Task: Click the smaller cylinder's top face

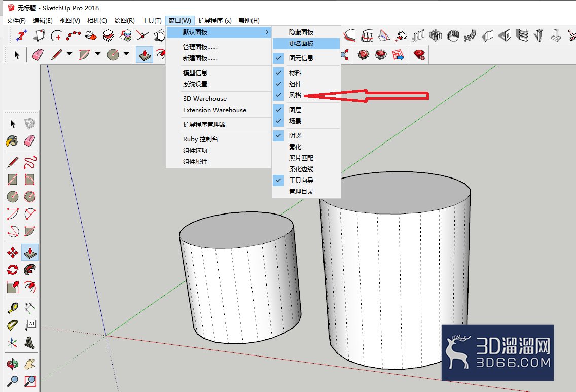Action: pyautogui.click(x=236, y=230)
